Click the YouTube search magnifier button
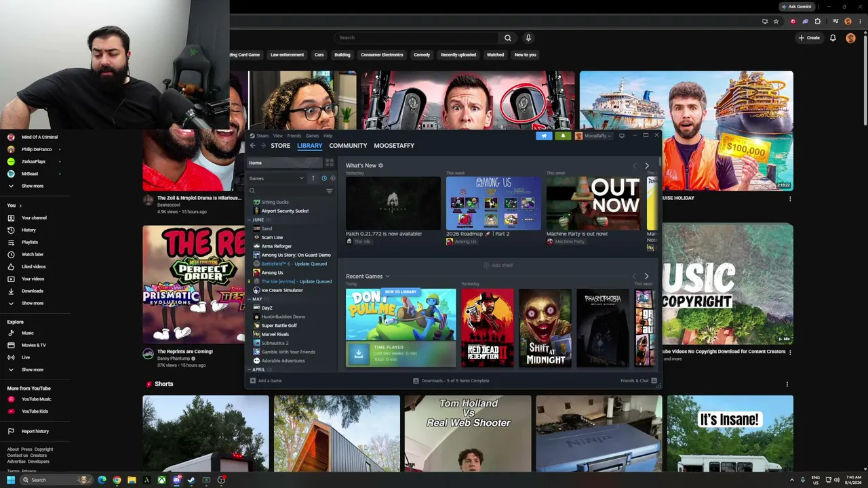Image resolution: width=868 pixels, height=488 pixels. click(x=507, y=38)
